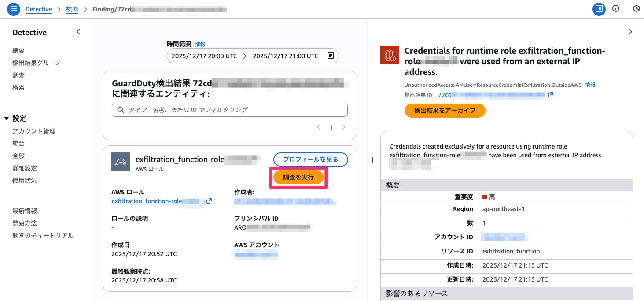Open 調査 from the sidebar
Viewport: 644px width, 301px height.
pyautogui.click(x=18, y=75)
